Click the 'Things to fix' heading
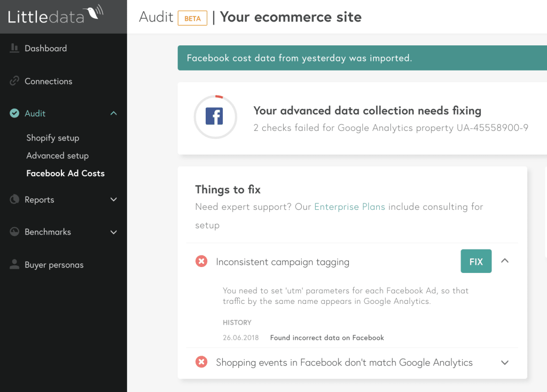 click(228, 190)
